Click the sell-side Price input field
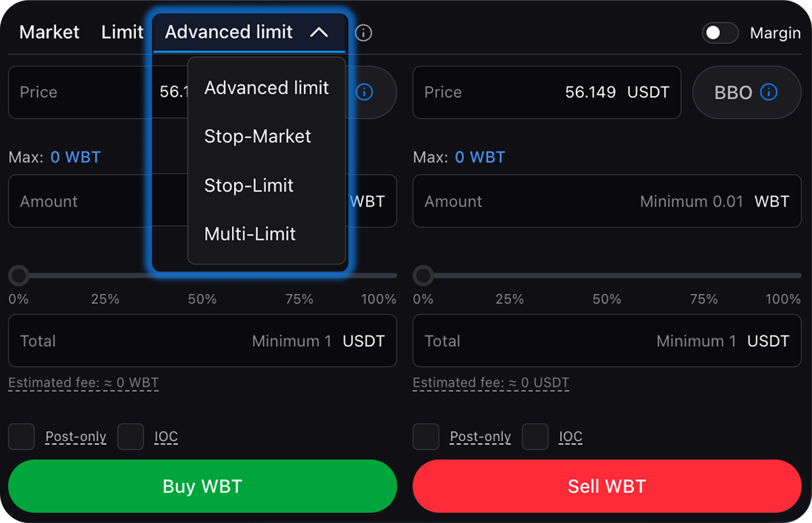 click(x=546, y=92)
